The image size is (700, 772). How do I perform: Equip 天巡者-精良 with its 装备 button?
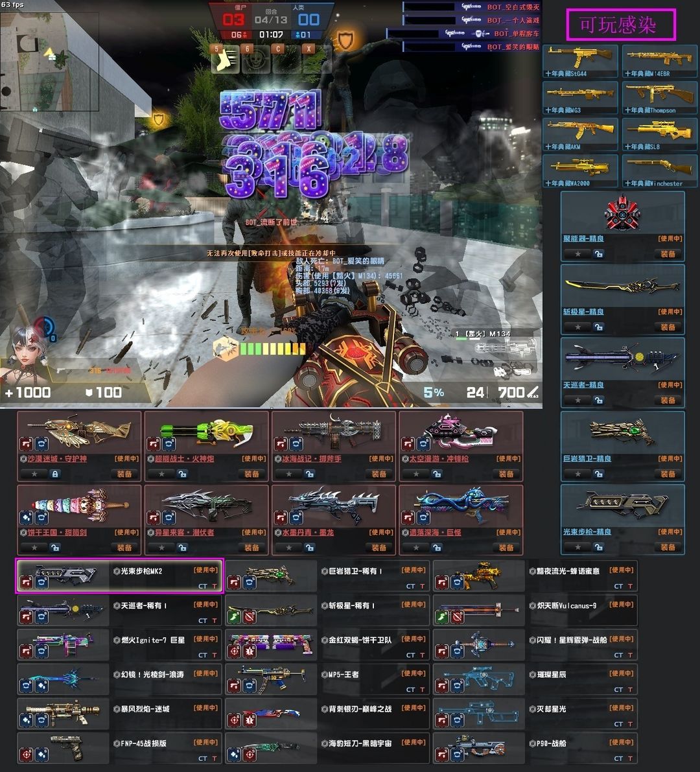668,401
